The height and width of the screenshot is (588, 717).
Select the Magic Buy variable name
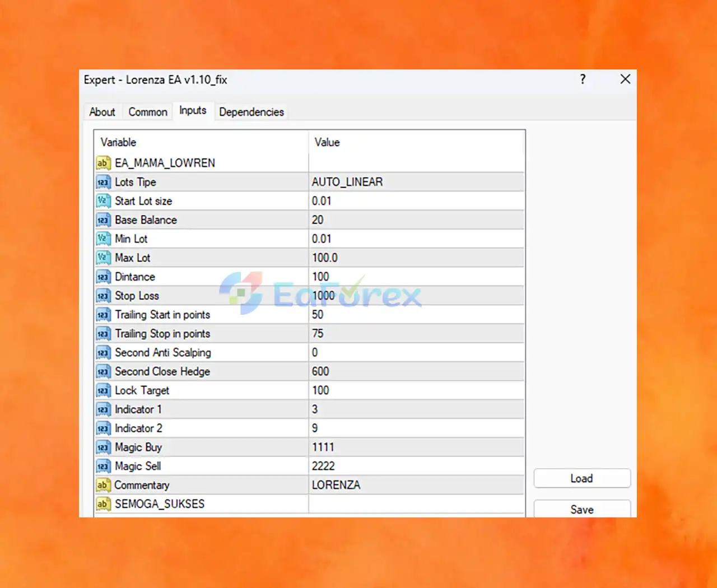point(138,447)
